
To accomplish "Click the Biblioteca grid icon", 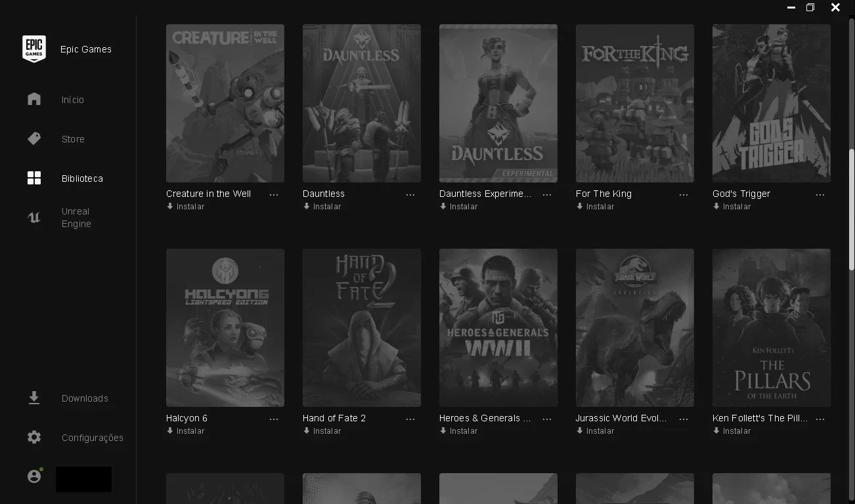I will (x=34, y=178).
